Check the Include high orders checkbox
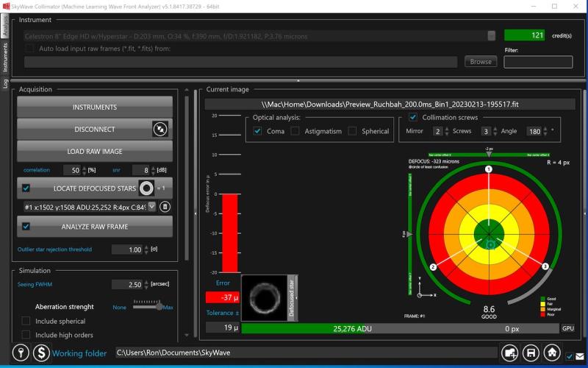This screenshot has height=368, width=588. (x=26, y=335)
